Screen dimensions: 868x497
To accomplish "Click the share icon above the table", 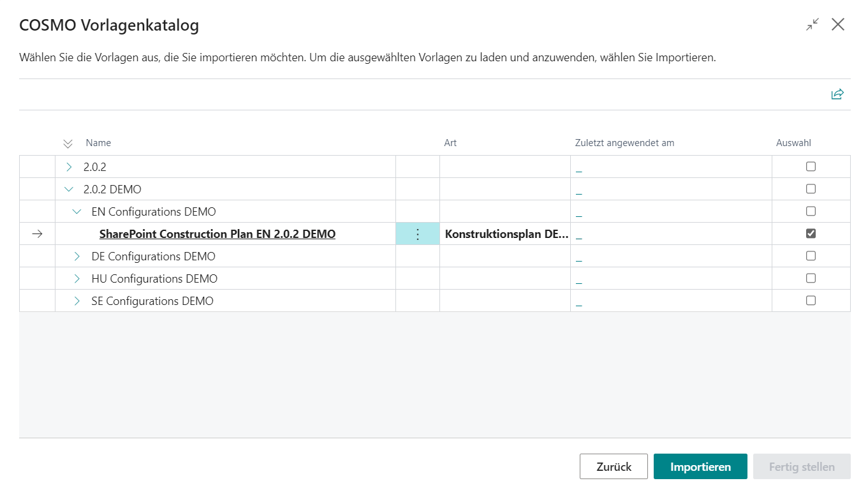I will (x=837, y=94).
